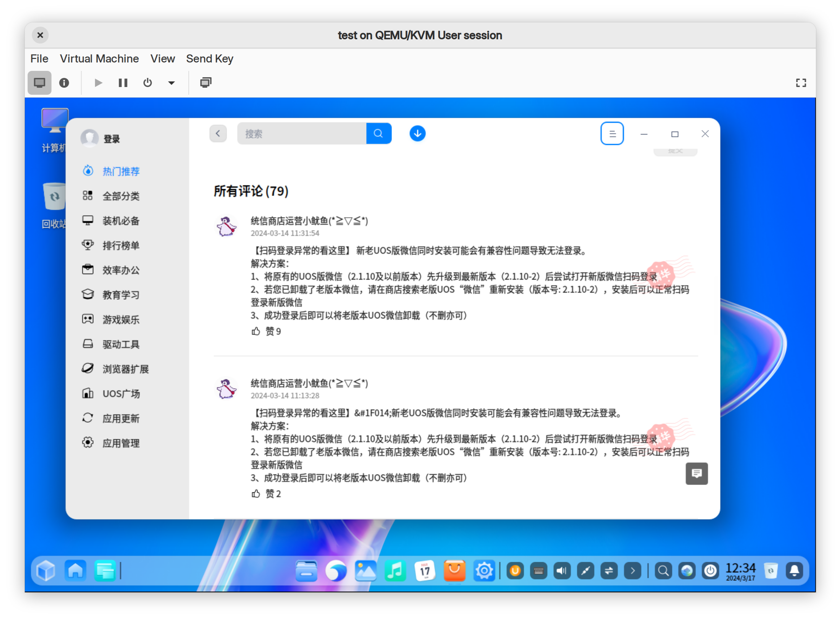The width and height of the screenshot is (840, 619).
Task: Click the avatar of the 11:13:28 comment
Action: tap(227, 388)
